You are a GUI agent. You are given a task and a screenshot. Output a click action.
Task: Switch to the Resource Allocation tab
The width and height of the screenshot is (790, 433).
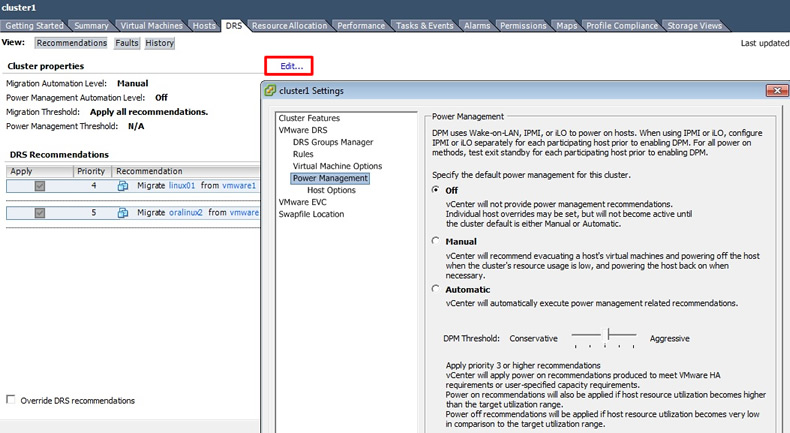coord(289,25)
